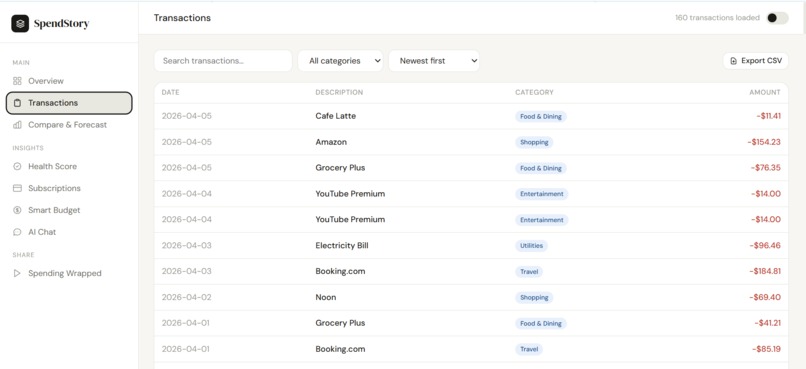Click the Food & Dining tag on Cafe Latte
The image size is (806, 369).
[x=541, y=117]
